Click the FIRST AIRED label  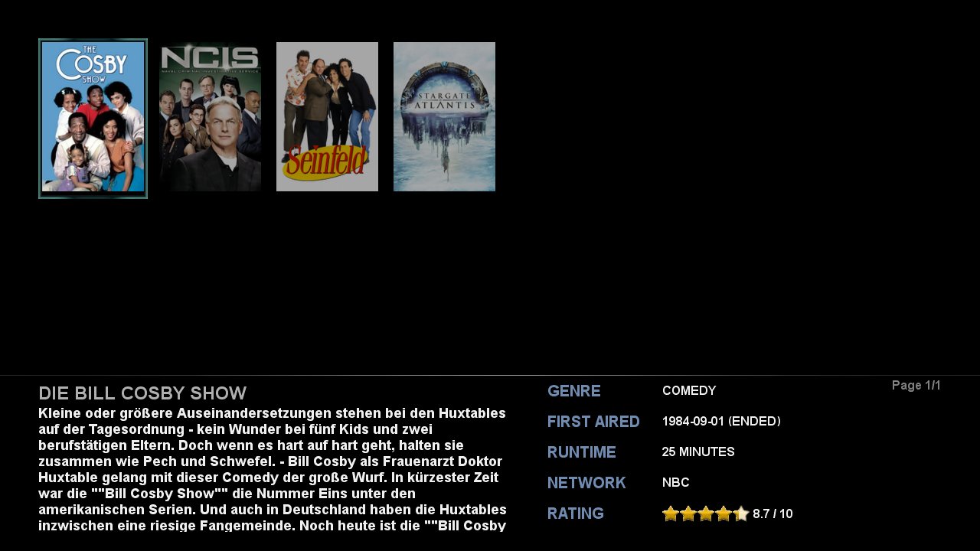593,422
